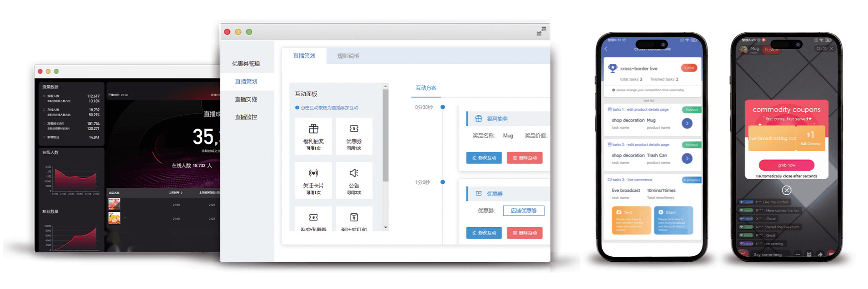Select the 优惠券 coupon icon in the interaction panel
Image resolution: width=868 pixels, height=289 pixels.
pos(354,129)
